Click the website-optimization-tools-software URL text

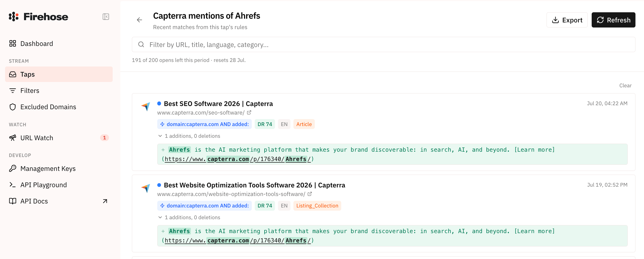pyautogui.click(x=231, y=194)
